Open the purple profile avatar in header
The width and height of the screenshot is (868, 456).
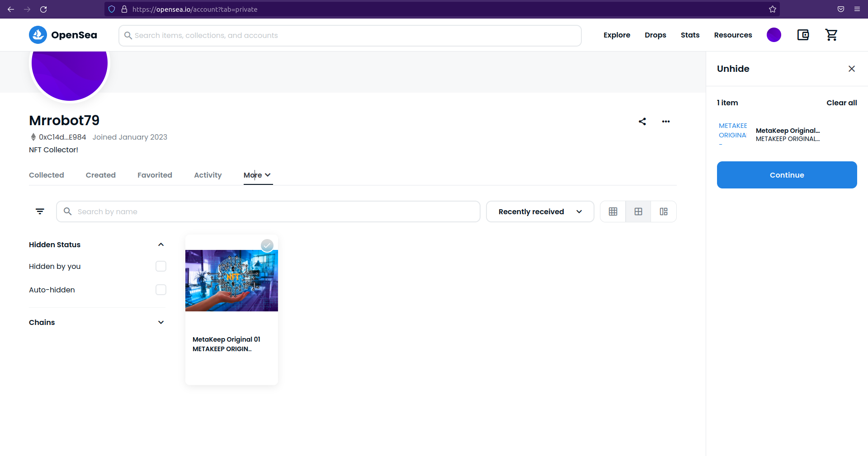[x=774, y=35]
